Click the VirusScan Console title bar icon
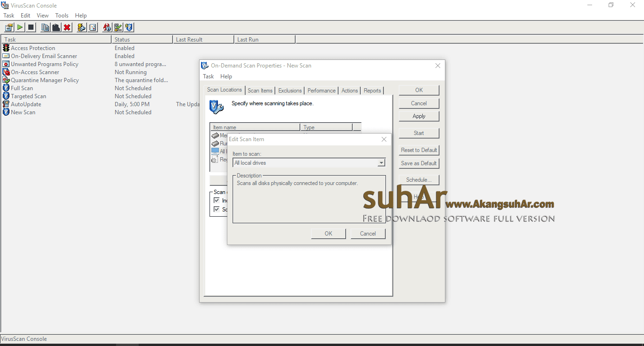Viewport: 644px width, 346px height. click(5, 5)
